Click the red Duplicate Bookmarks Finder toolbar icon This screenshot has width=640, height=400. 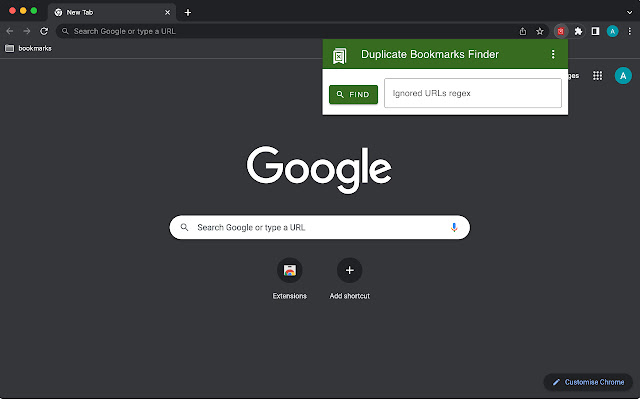[561, 31]
